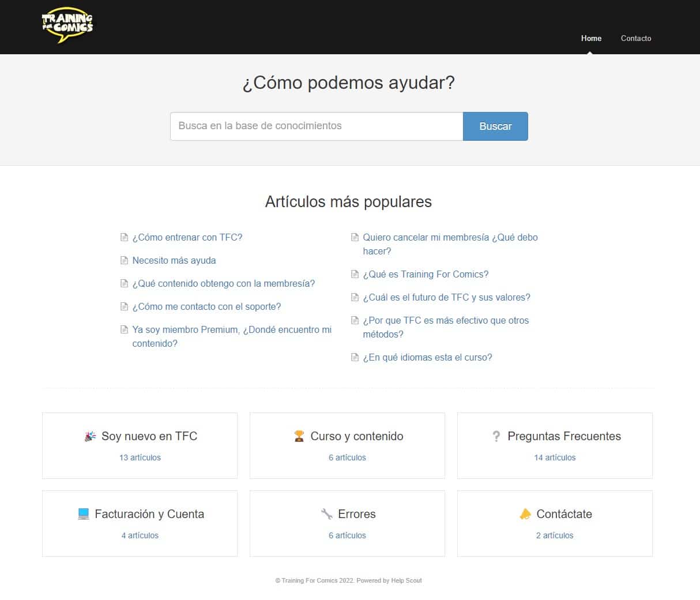Click the computer icon in Facturación y Cuenta

click(84, 514)
